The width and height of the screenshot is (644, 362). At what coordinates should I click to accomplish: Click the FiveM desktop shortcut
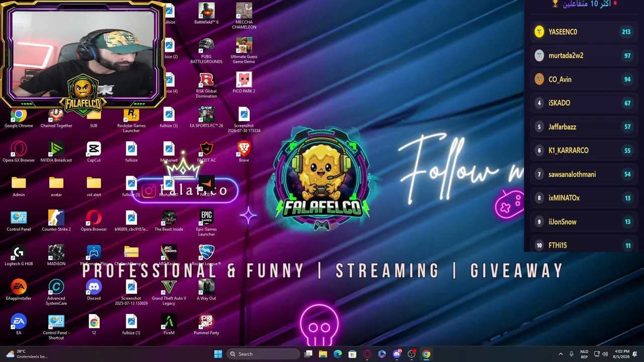(x=169, y=325)
